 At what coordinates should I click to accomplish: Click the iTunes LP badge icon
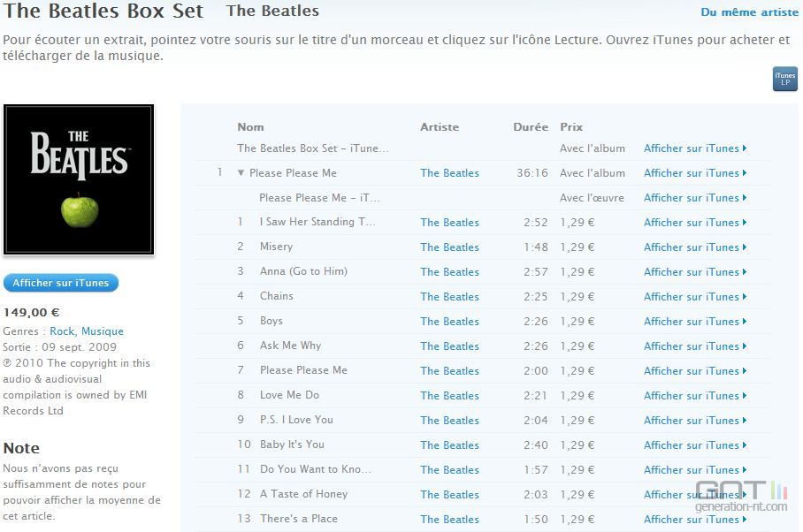[x=784, y=80]
